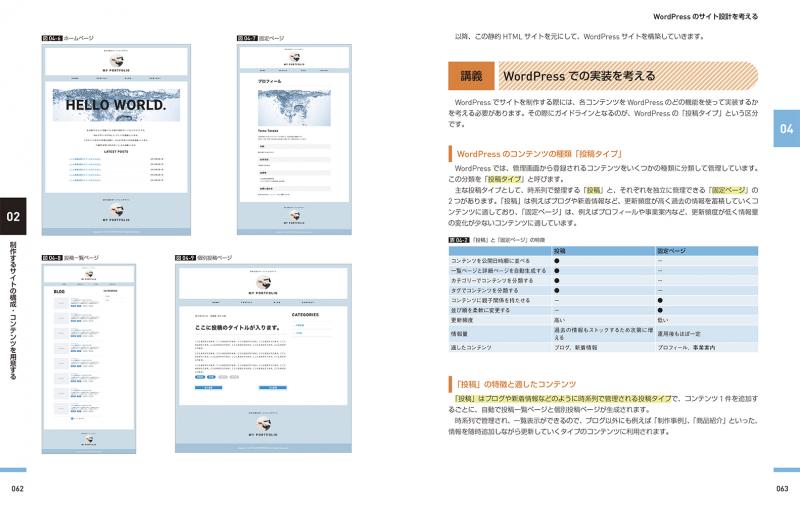Click table row label 並び順を柔軟に変更する
The height and width of the screenshot is (505, 800).
[x=480, y=310]
